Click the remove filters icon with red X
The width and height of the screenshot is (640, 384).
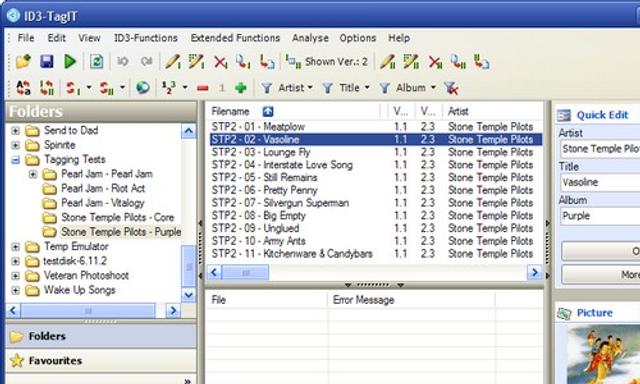click(x=451, y=88)
